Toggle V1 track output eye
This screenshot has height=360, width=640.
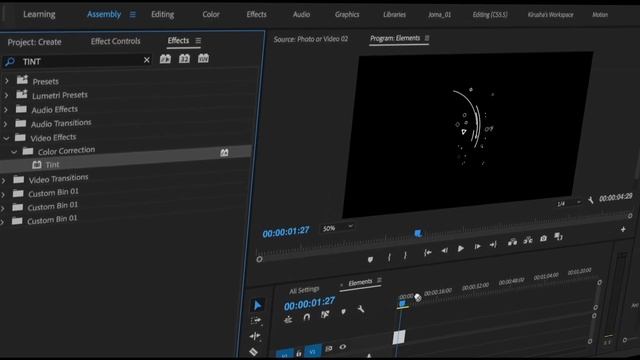point(343,347)
